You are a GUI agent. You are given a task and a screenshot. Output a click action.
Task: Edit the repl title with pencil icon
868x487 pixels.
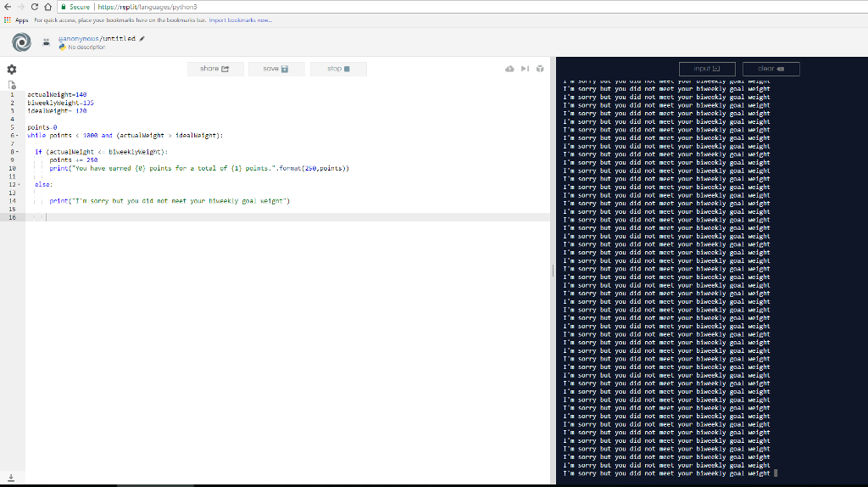tap(142, 39)
